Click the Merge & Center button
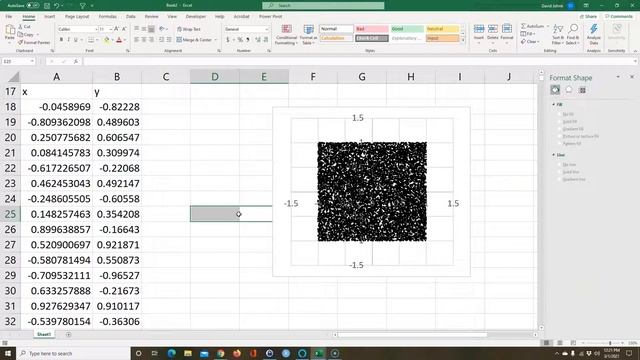This screenshot has width=640, height=360. tap(196, 40)
